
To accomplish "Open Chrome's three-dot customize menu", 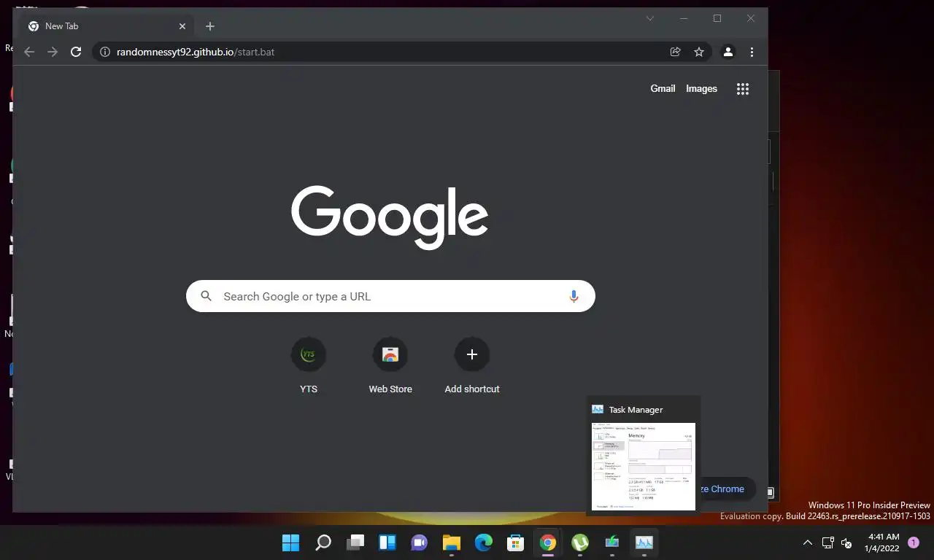I will 752,52.
